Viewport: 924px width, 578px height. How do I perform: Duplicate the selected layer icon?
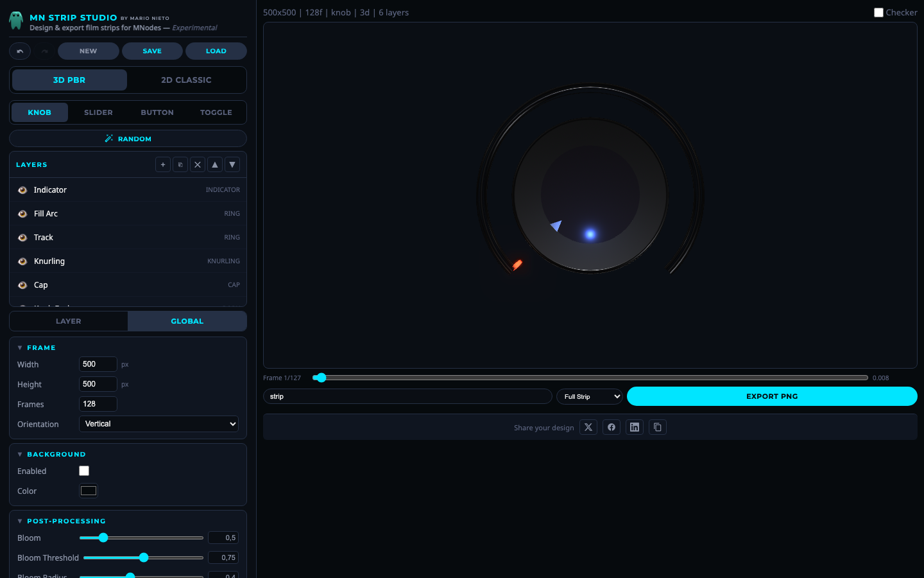(x=180, y=165)
